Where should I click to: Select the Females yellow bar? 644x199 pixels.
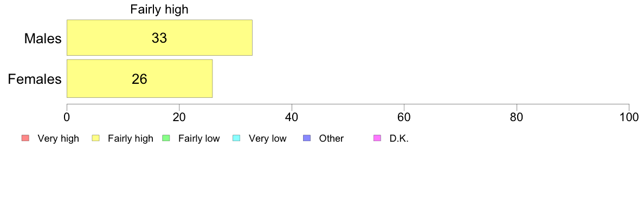(x=140, y=78)
